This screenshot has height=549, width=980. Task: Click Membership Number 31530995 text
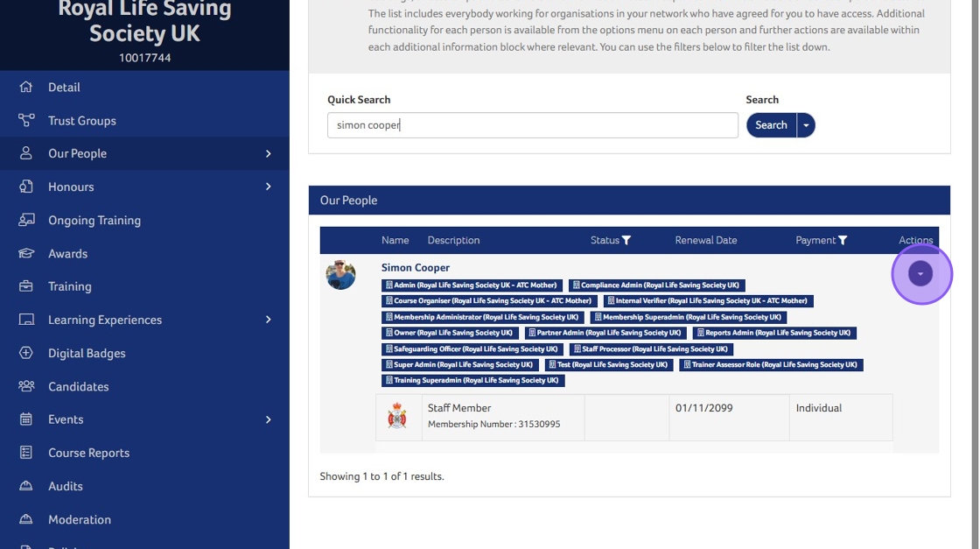493,424
